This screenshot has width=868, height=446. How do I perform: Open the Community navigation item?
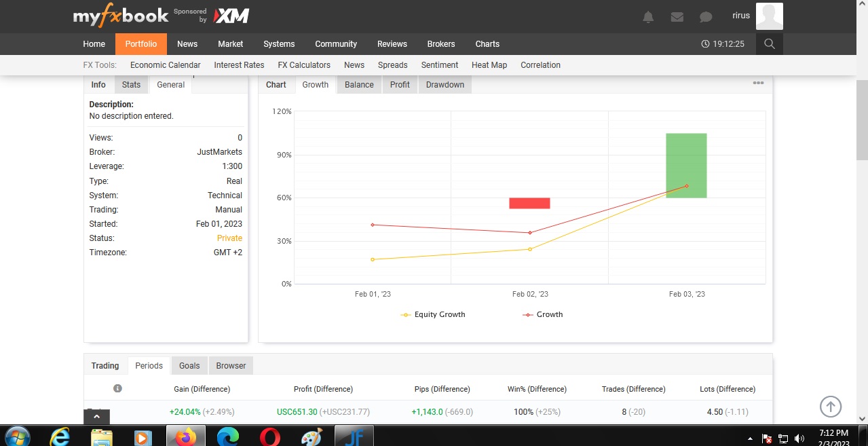pyautogui.click(x=336, y=44)
